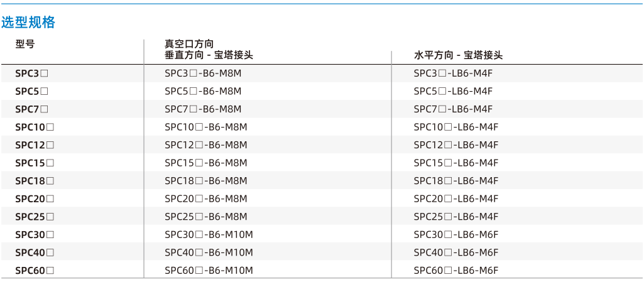Select the SPC30□-B6-M10M cell
Image resolution: width=644 pixels, height=282 pixels.
pos(209,235)
